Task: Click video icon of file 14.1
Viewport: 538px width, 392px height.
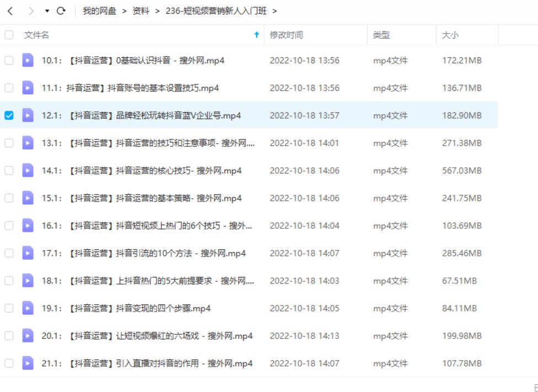Action: 28,171
